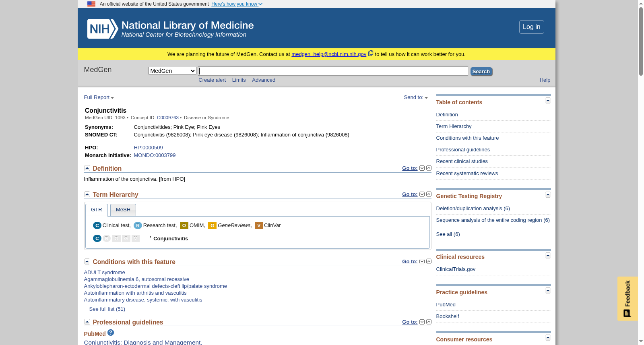Collapse the Definition section
Screen dimensions: 644x345
(x=87, y=168)
